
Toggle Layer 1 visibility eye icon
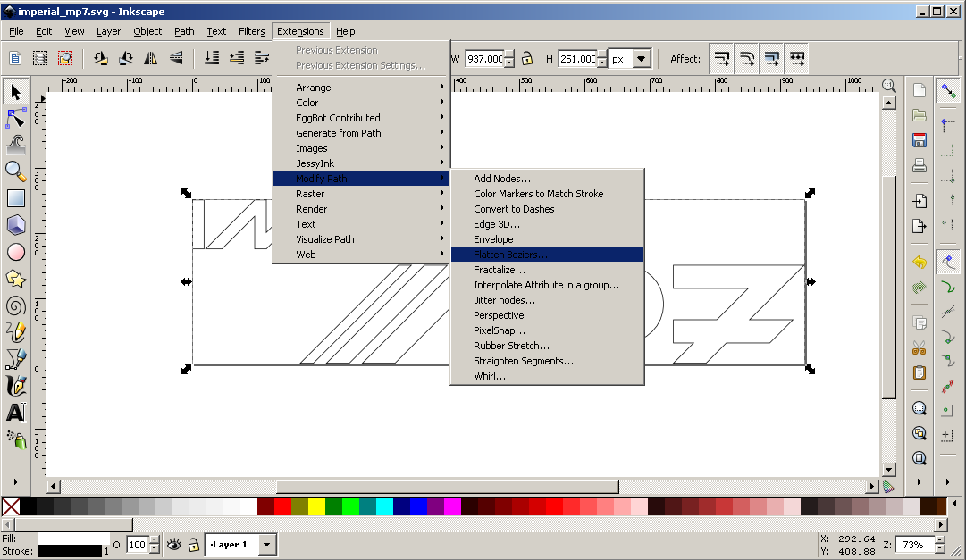(x=174, y=544)
